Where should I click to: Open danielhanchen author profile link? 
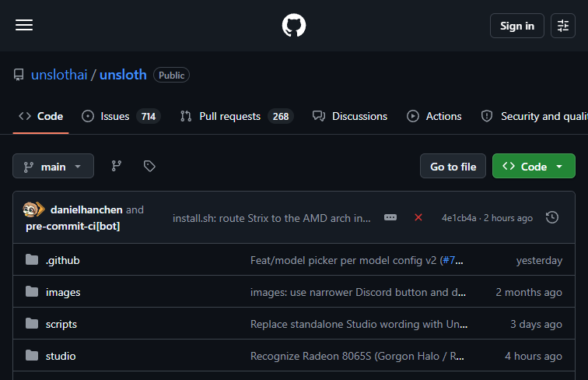click(86, 209)
